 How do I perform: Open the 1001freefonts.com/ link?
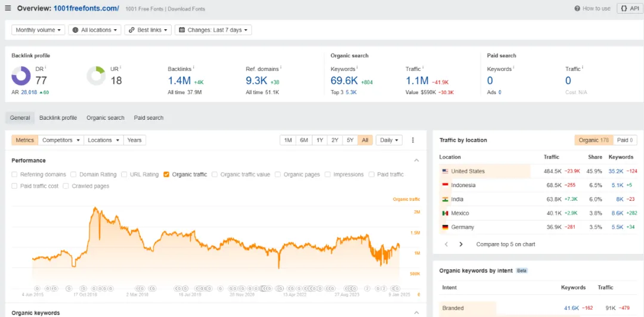tap(86, 8)
